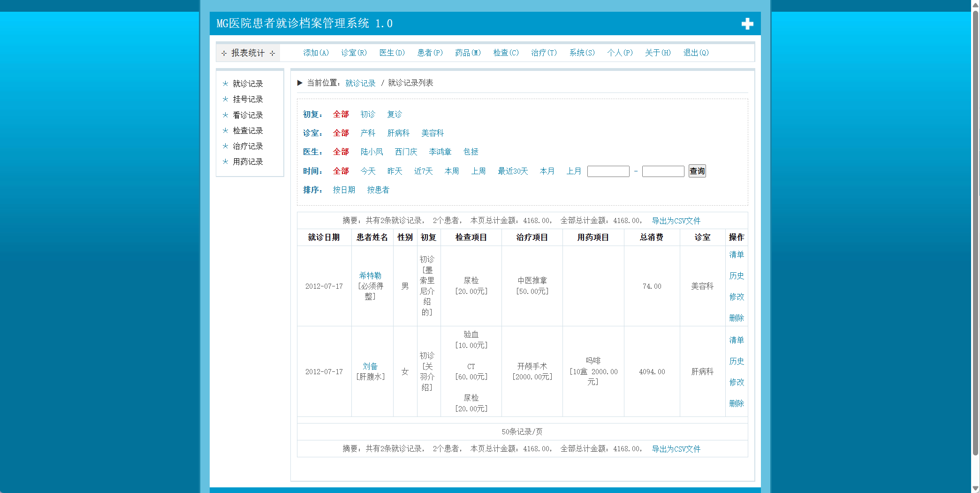980x493 pixels.
Task: Click the star icon beside 用药记录
Action: (x=225, y=162)
